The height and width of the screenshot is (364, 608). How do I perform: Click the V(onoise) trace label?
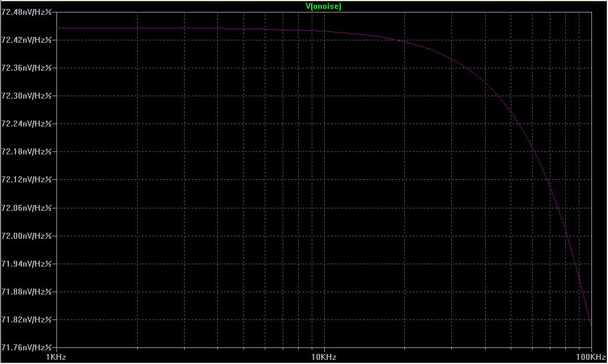coord(324,6)
